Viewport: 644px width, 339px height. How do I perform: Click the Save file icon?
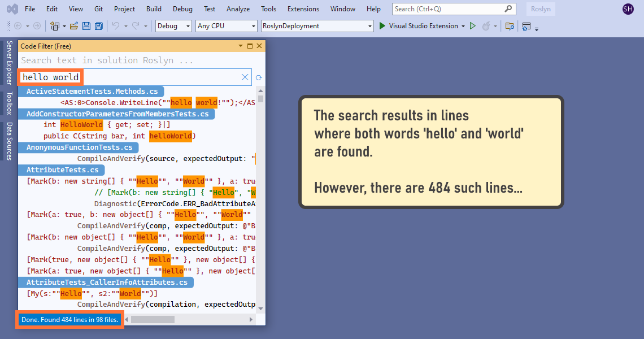[86, 26]
